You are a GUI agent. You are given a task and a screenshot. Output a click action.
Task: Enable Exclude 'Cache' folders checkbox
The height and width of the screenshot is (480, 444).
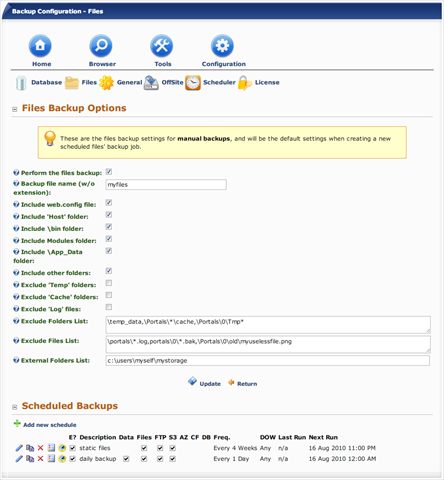coord(109,295)
